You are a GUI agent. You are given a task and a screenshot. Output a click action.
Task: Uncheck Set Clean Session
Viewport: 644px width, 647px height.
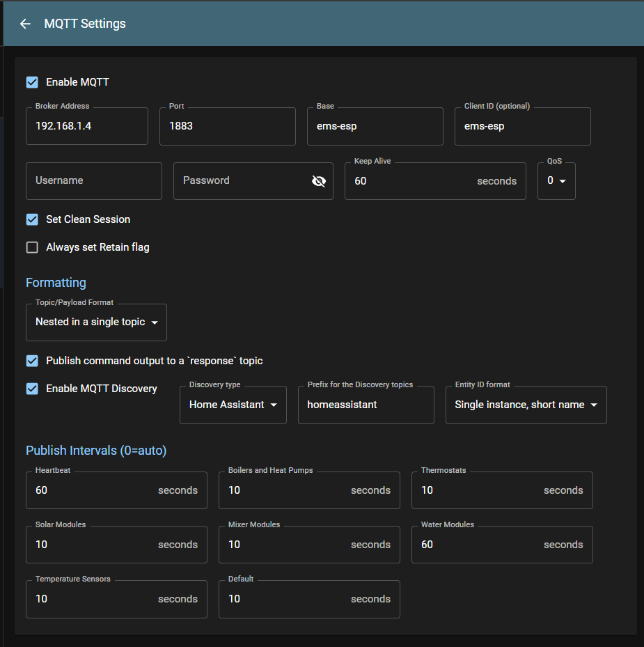[32, 219]
